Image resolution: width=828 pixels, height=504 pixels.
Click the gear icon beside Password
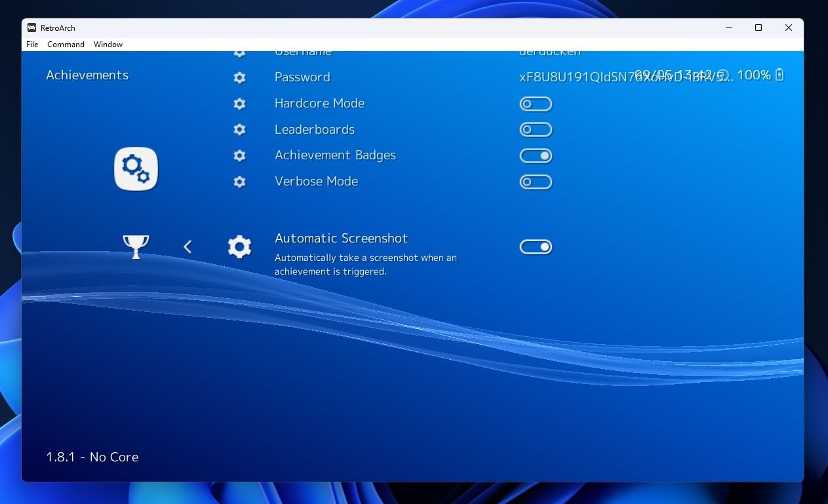click(240, 77)
